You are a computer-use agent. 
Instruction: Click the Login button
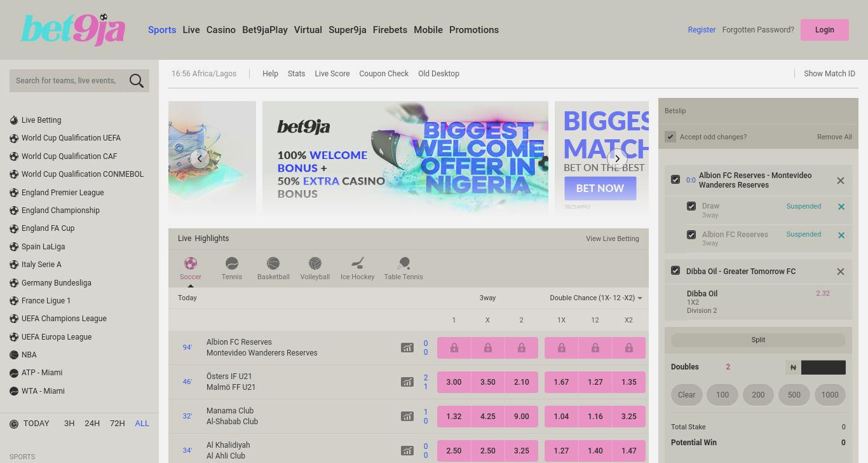(x=825, y=30)
